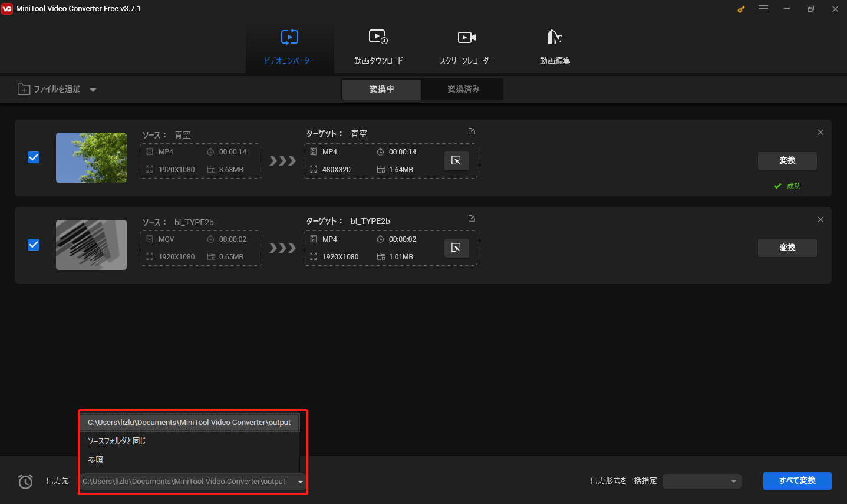Choose 参照 to browse for folder

(x=190, y=460)
